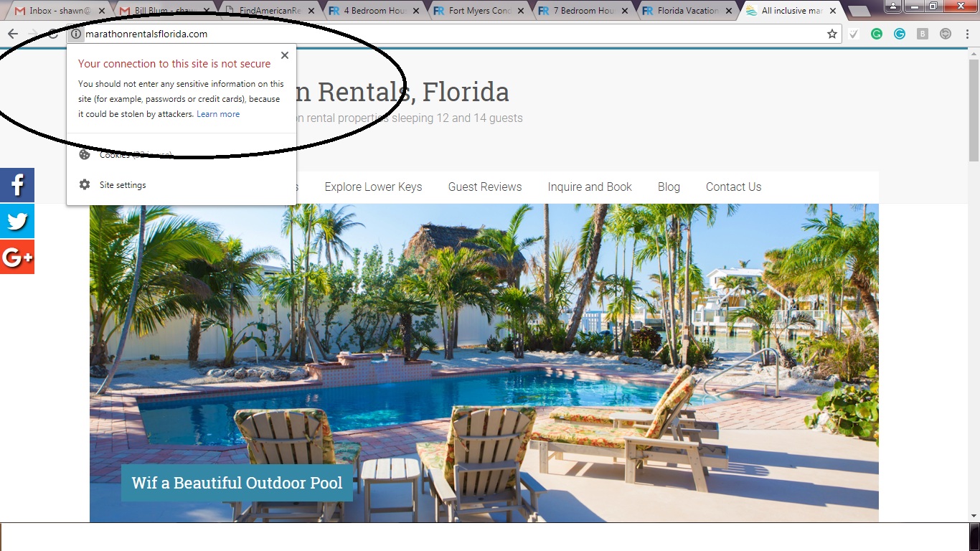Go to the Blog page
Viewport: 980px width, 551px height.
click(x=669, y=187)
